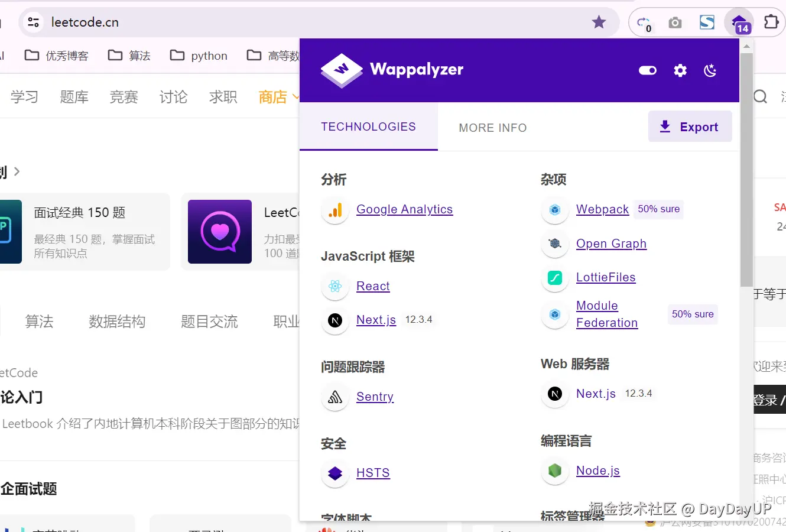This screenshot has width=786, height=532.
Task: Click the Node.js icon under 编程语言
Action: pos(554,471)
